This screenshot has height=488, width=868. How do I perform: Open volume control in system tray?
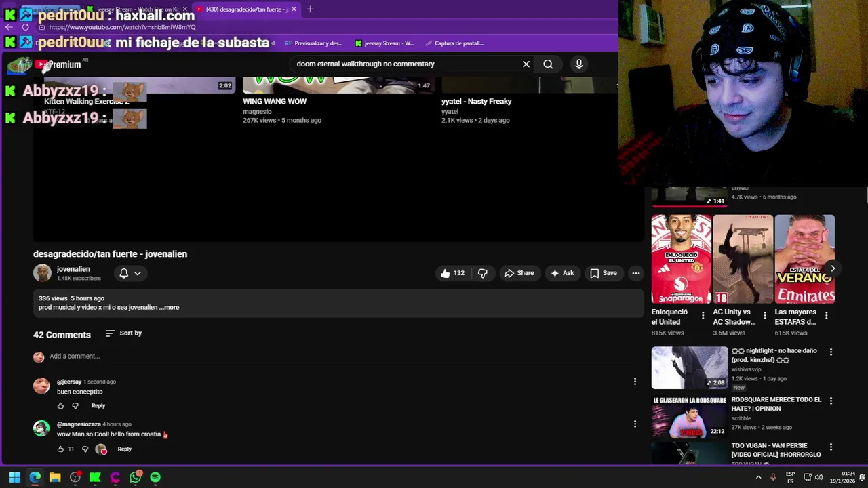pyautogui.click(x=818, y=477)
